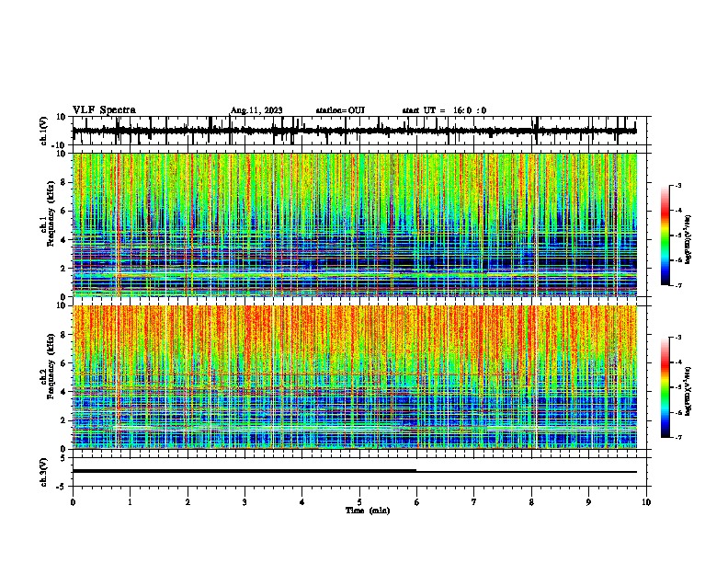Click the "-10" tick on ch.1(V) axis
728x563 pixels.
tap(60, 145)
